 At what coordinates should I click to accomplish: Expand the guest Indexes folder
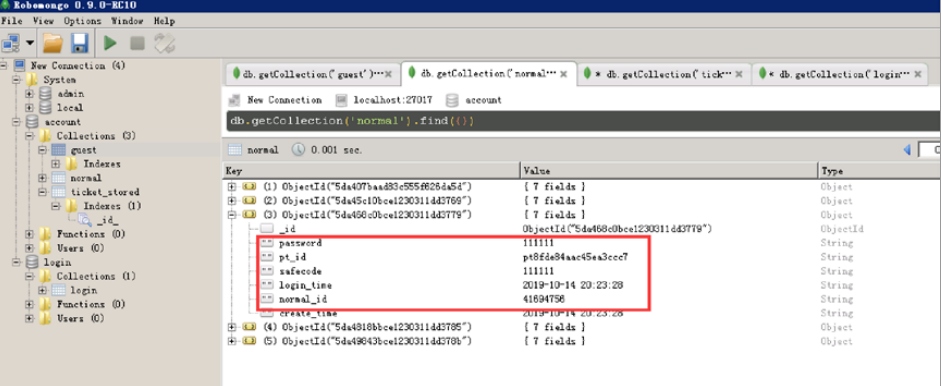pyautogui.click(x=55, y=164)
